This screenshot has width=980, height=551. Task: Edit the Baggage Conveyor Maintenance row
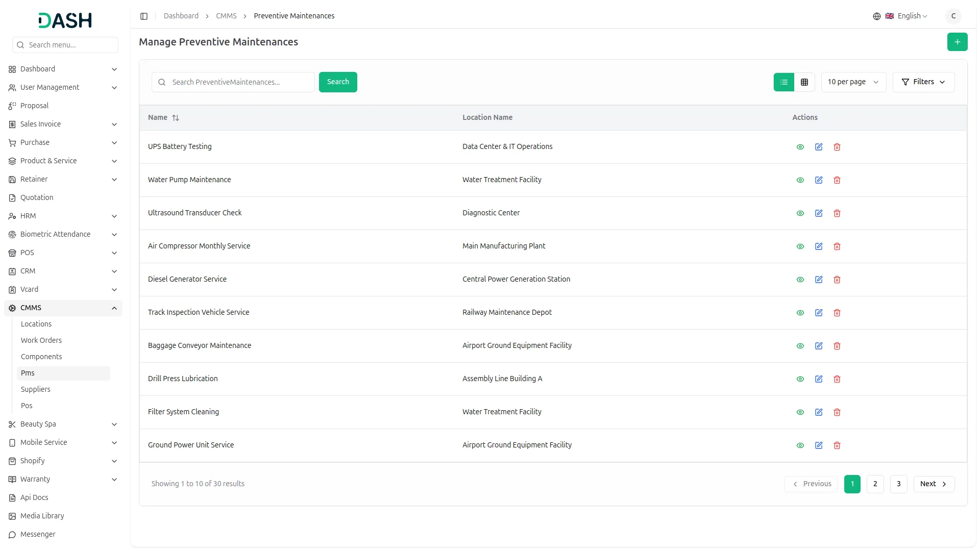click(818, 346)
